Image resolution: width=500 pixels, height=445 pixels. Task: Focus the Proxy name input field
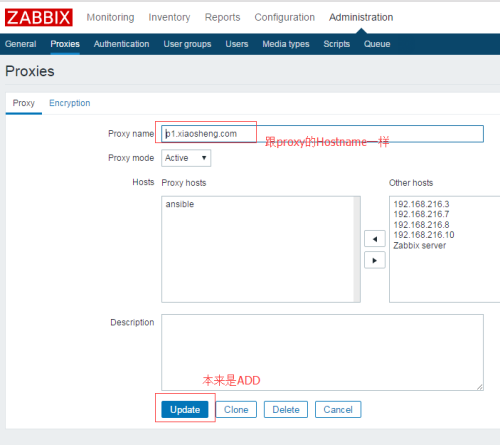pos(322,134)
